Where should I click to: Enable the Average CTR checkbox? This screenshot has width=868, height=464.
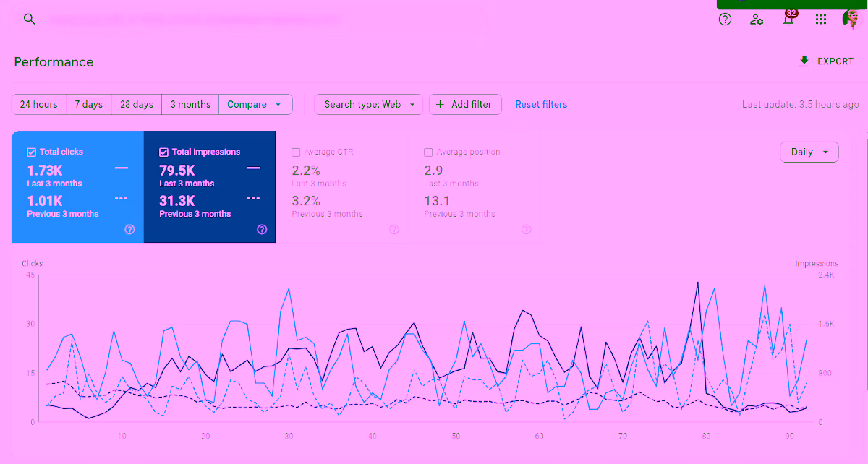[296, 152]
